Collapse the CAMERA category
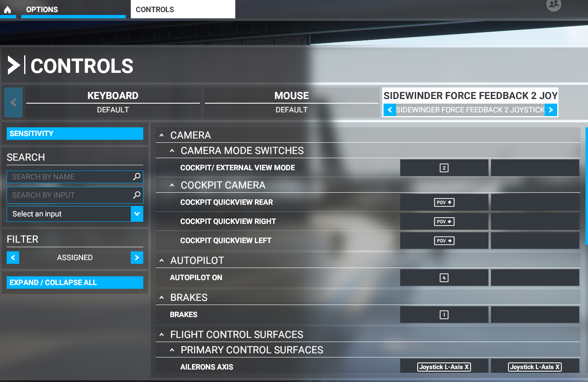Viewport: 588px width, 382px height. [x=162, y=135]
